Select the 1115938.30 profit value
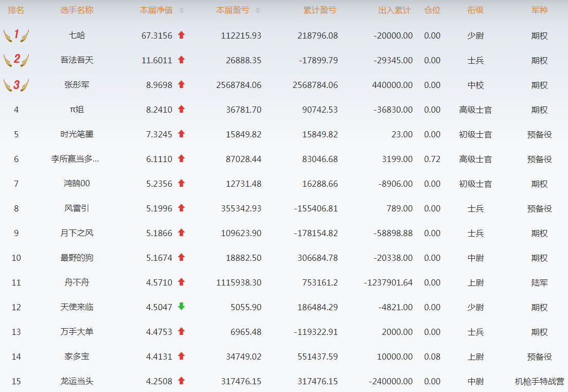 click(239, 282)
